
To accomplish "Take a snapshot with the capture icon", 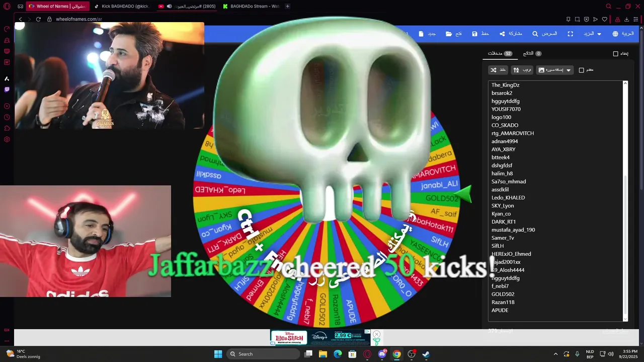I will click(x=577, y=19).
